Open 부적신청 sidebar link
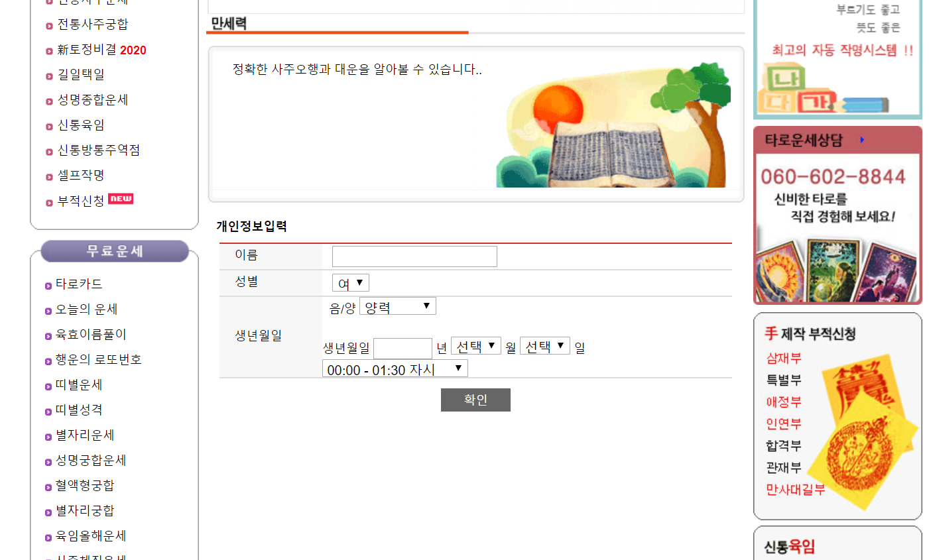 coord(81,201)
